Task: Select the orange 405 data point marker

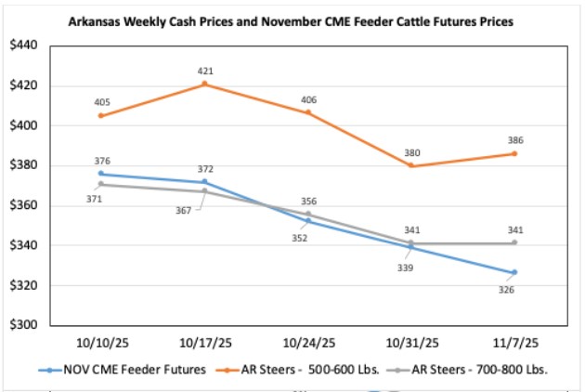Action: coord(100,116)
